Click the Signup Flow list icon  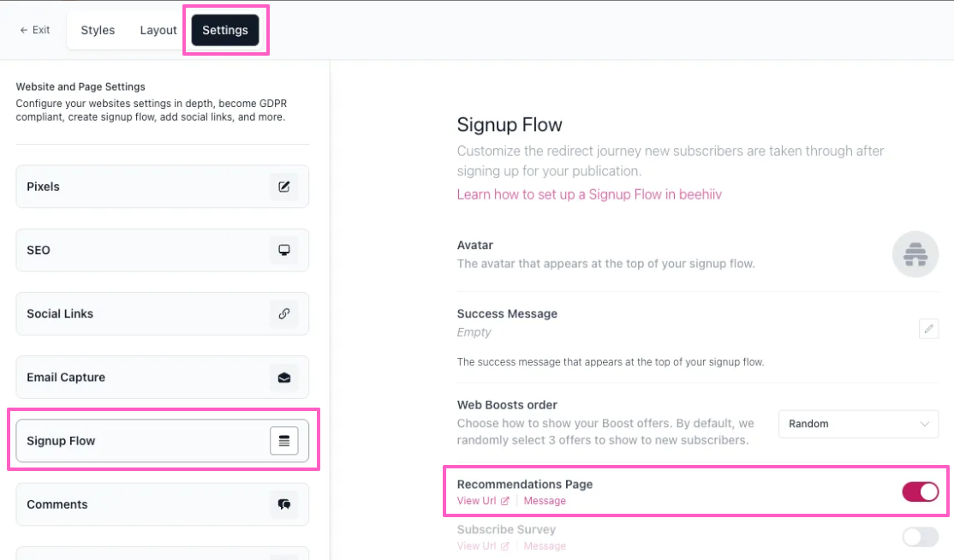tap(284, 441)
